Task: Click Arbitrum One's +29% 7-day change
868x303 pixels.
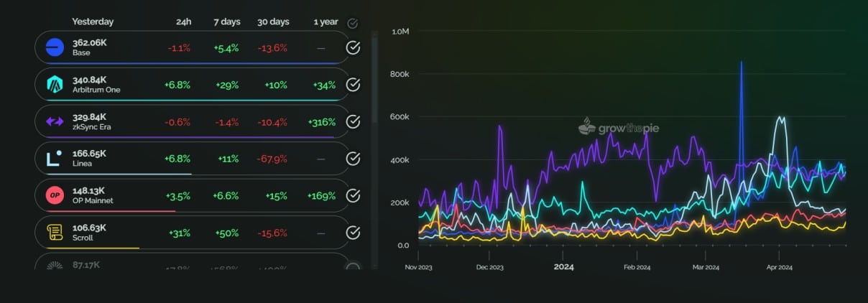Action: pos(228,85)
